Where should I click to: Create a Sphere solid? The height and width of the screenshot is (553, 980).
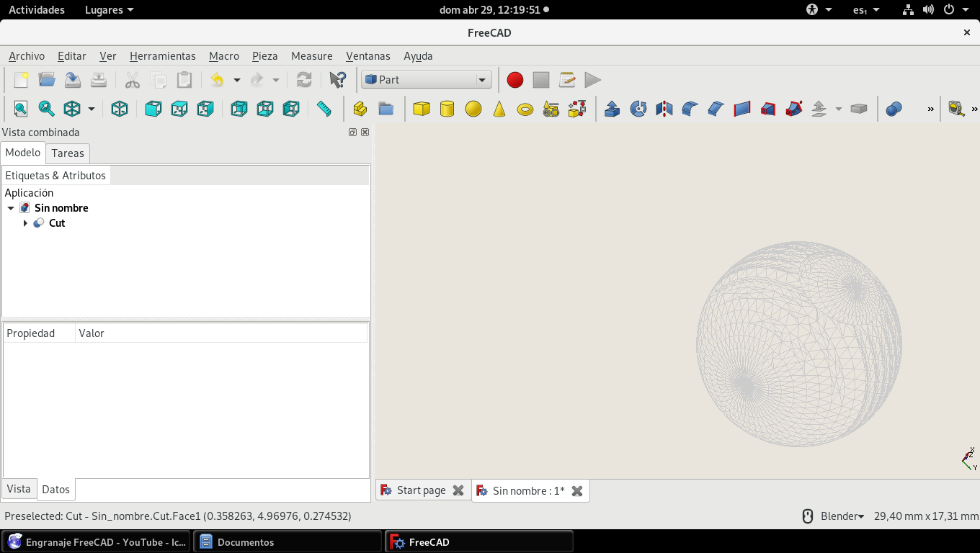coord(473,109)
